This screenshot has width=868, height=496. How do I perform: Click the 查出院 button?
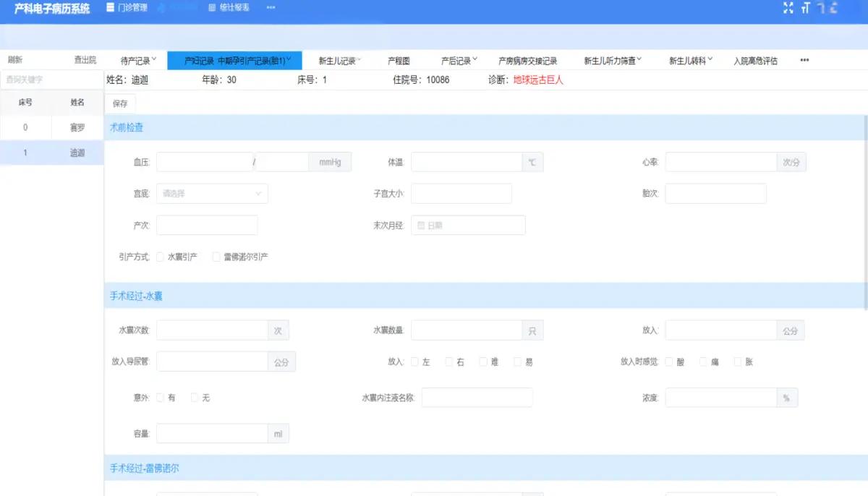coord(85,60)
